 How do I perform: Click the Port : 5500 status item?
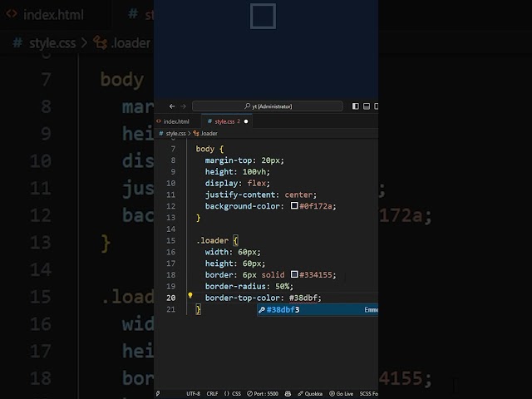[263, 393]
